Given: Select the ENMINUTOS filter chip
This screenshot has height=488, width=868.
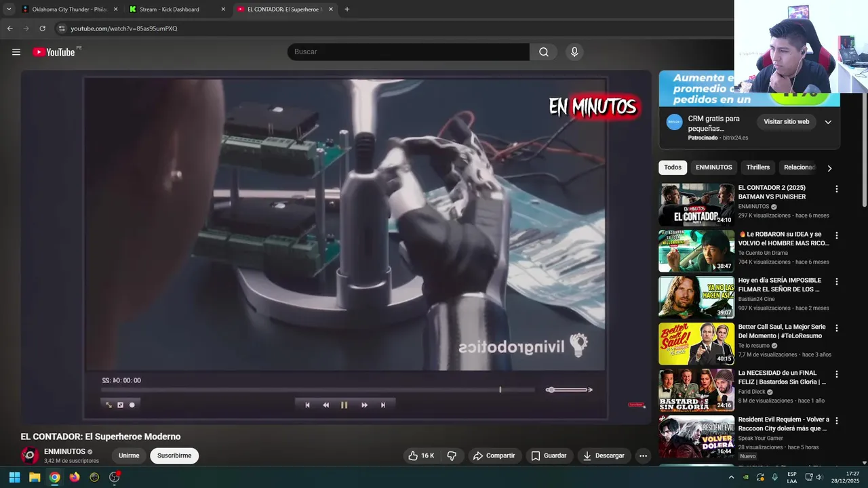Looking at the screenshot, I should pos(714,167).
